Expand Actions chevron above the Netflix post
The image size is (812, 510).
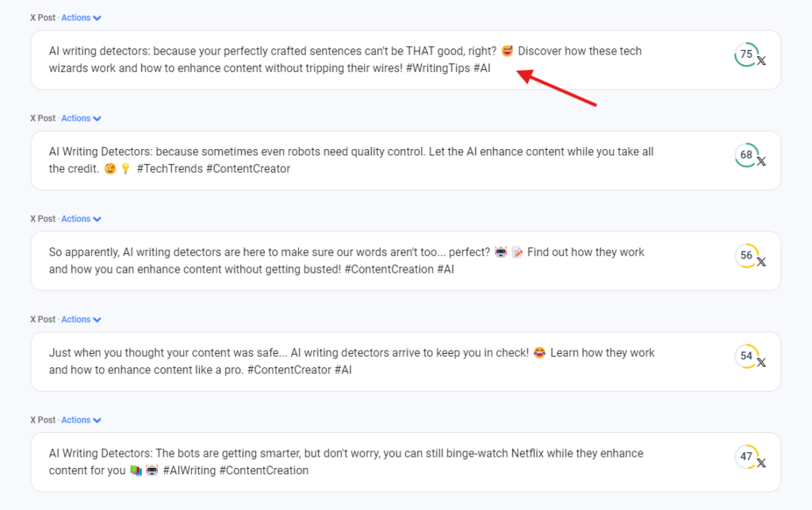pyautogui.click(x=97, y=420)
